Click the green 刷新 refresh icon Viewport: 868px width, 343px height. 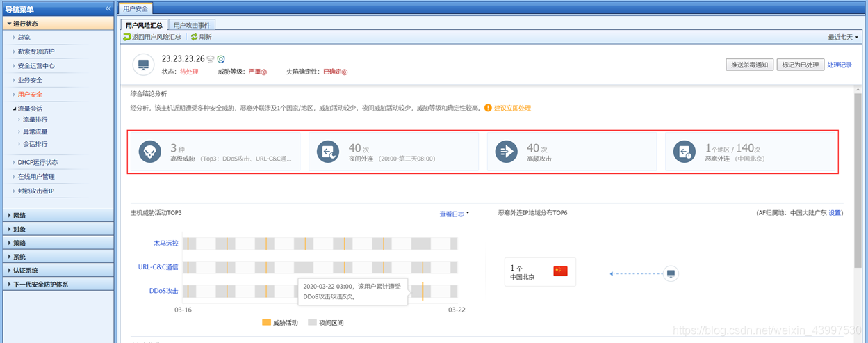195,37
